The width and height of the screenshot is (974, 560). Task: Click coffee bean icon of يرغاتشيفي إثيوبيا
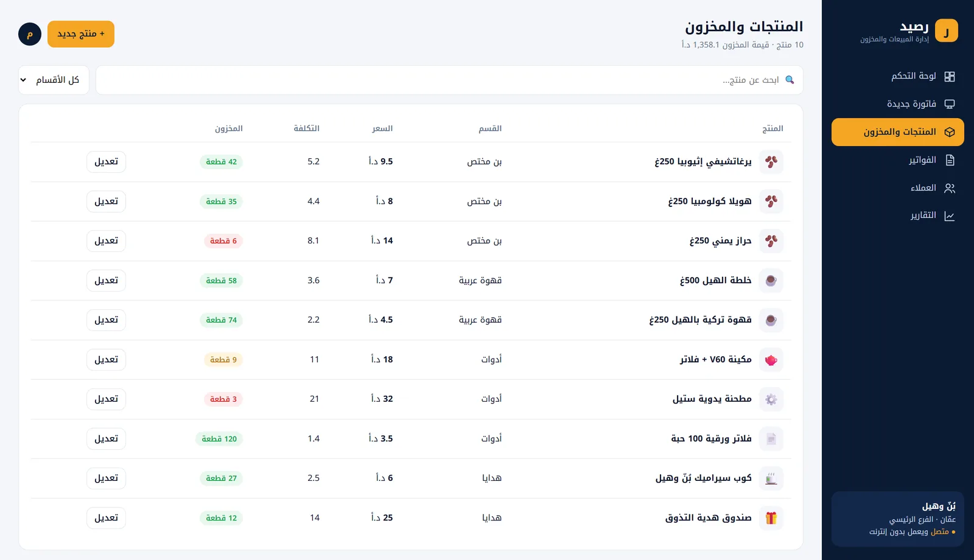pos(771,162)
